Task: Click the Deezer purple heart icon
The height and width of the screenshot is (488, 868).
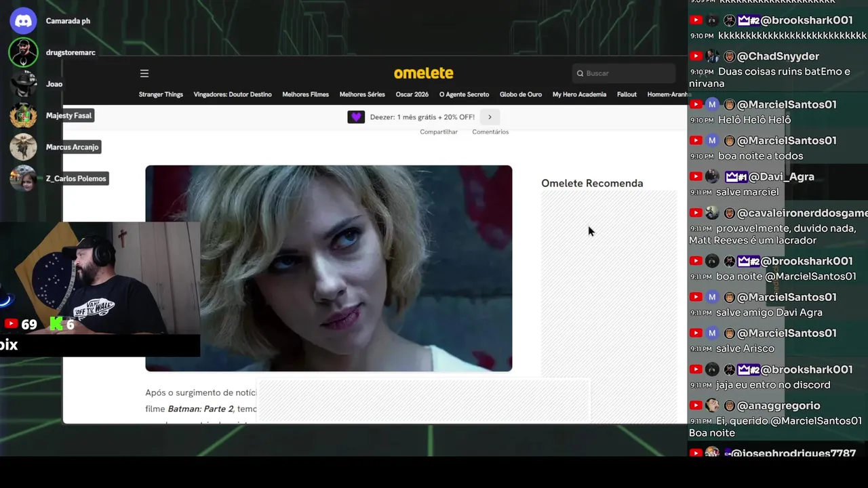Action: tap(356, 117)
